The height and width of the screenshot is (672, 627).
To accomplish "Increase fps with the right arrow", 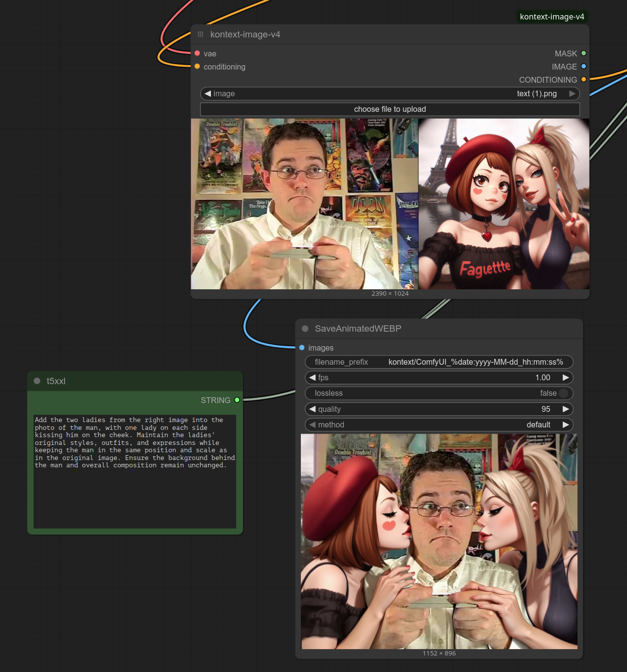I will click(x=566, y=378).
